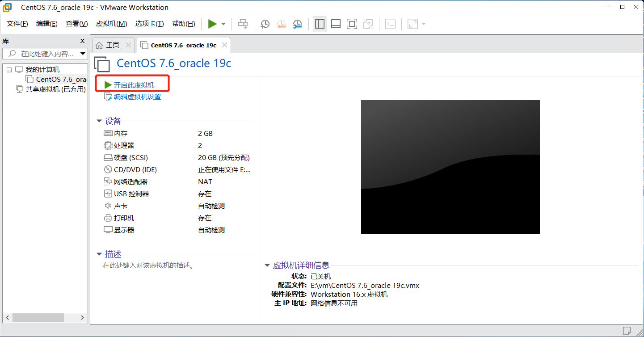Screen dimensions: 644x337
Task: Collapse the 虚拟机详细信息 section
Action: tap(267, 265)
